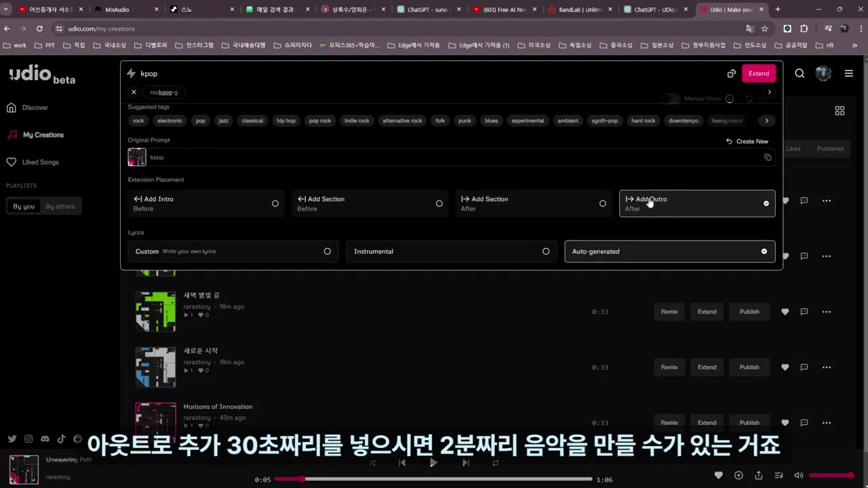
Task: Expand suggested tags with the right chevron
Action: pyautogui.click(x=766, y=121)
